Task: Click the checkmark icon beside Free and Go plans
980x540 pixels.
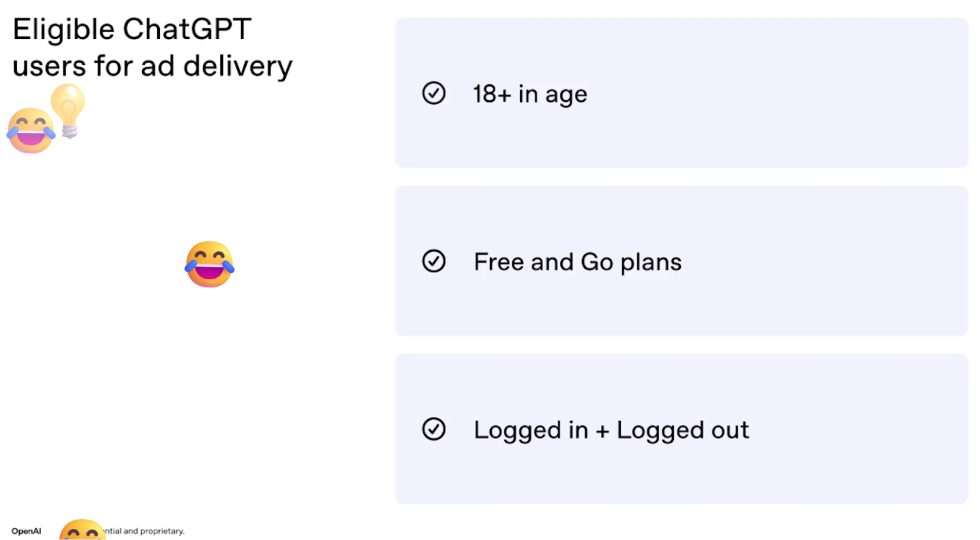Action: coord(434,261)
